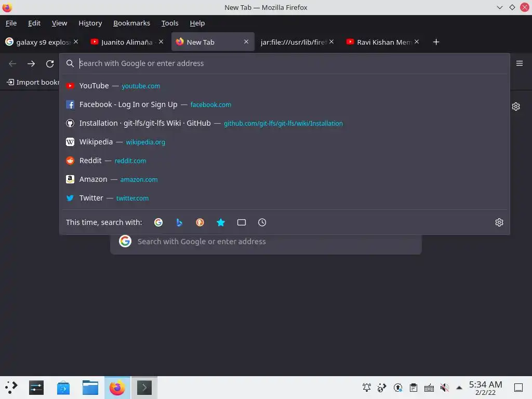Search this time with DuckDuckGo icon
The width and height of the screenshot is (532, 399).
click(200, 222)
